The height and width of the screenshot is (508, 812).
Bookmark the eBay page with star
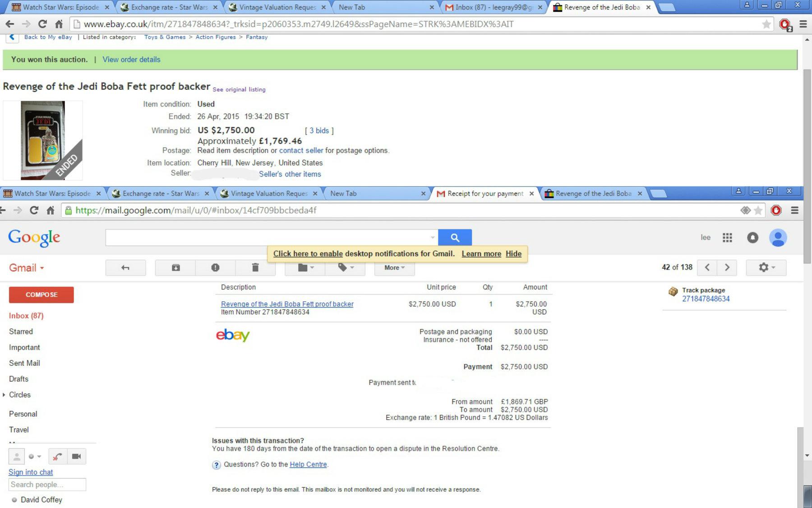(766, 24)
